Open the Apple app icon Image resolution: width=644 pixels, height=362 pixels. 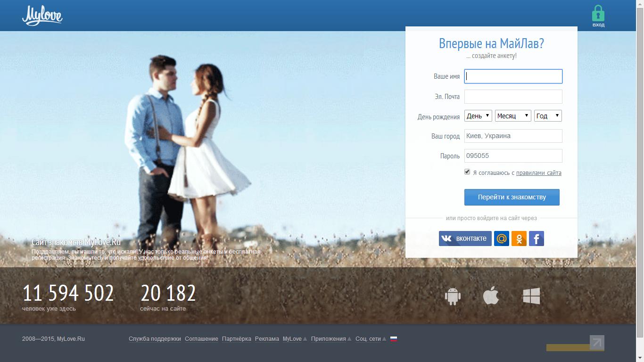coord(491,296)
